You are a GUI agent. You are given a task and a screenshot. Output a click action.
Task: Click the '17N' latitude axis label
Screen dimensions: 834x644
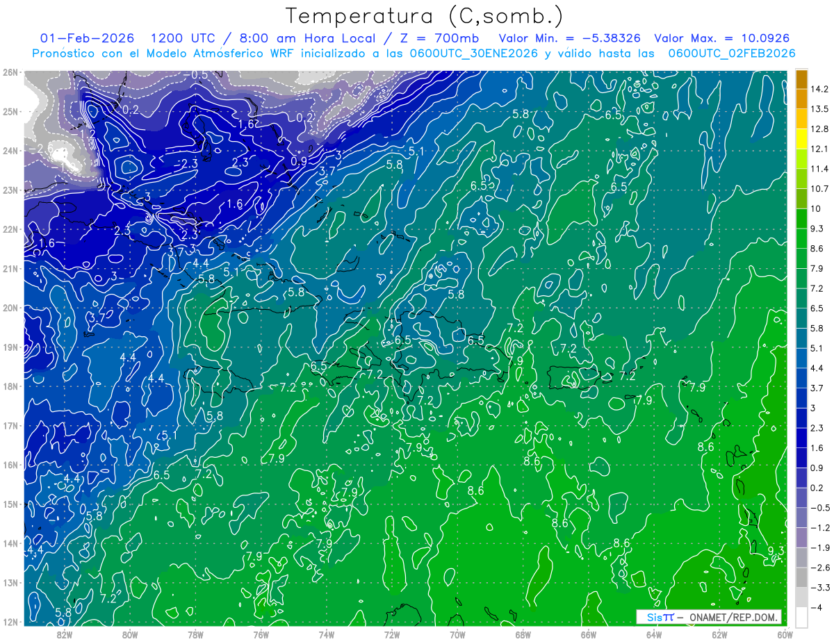10,425
